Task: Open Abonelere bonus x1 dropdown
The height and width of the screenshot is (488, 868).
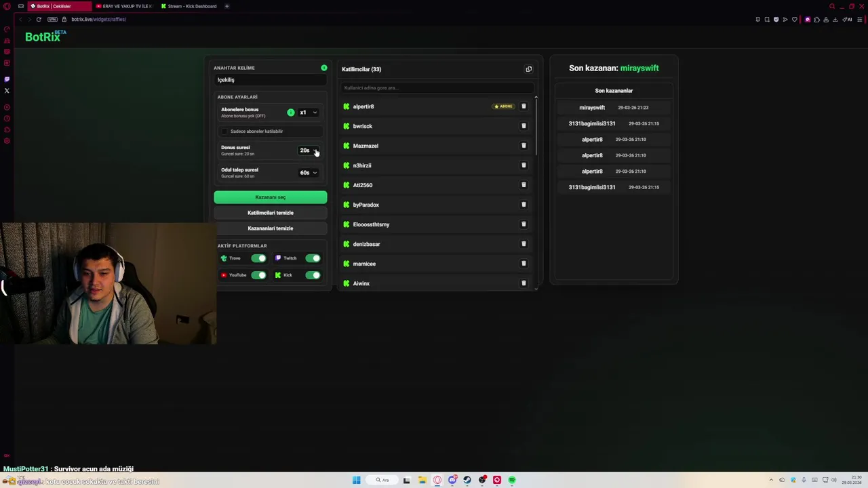Action: [x=309, y=113]
